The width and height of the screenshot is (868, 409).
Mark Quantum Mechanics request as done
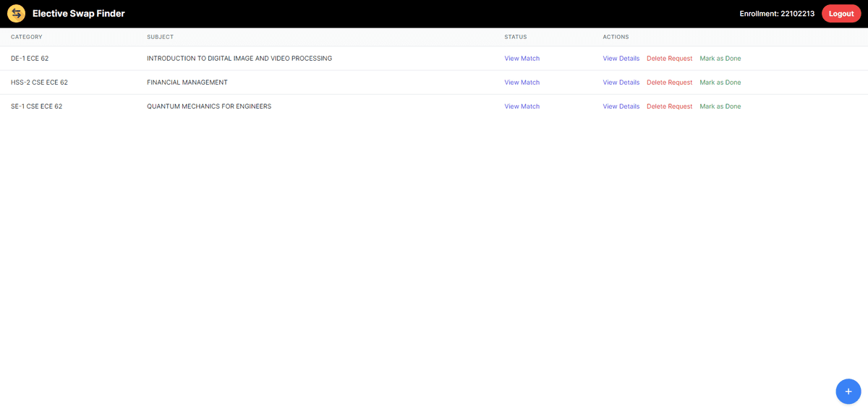[x=720, y=106]
